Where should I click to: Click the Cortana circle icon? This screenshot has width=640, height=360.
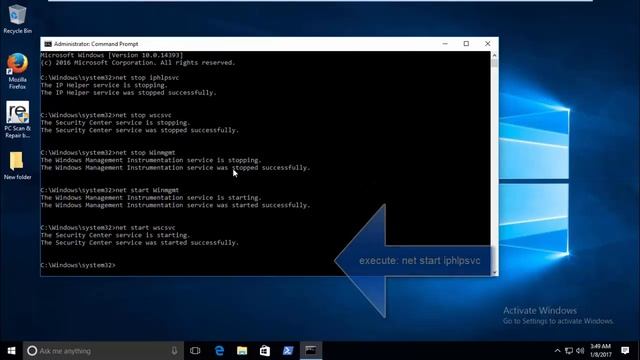click(32, 351)
